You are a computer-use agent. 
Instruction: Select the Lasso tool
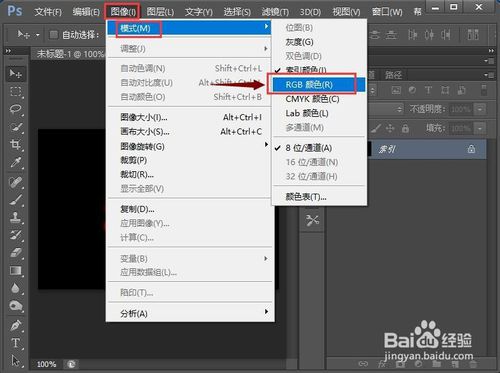(15, 109)
